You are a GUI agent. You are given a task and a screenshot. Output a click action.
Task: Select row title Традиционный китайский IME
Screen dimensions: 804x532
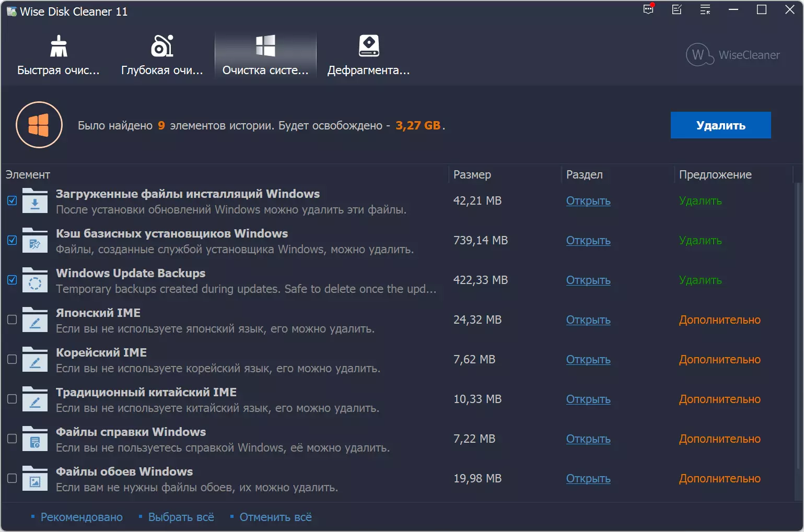coord(146,392)
